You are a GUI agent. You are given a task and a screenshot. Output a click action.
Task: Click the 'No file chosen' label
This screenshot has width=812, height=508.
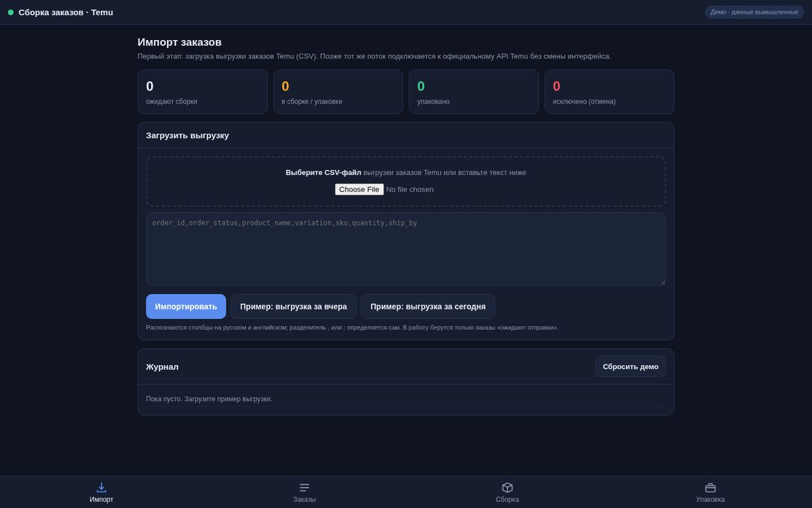[x=410, y=190]
